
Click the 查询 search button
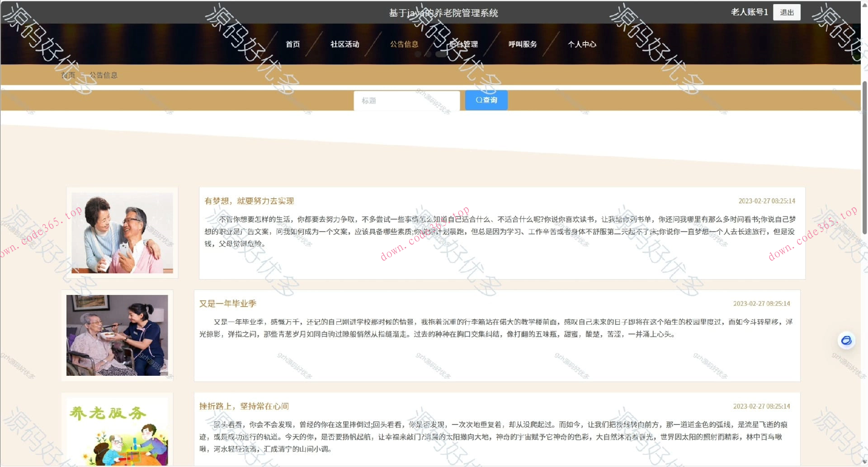(x=486, y=100)
